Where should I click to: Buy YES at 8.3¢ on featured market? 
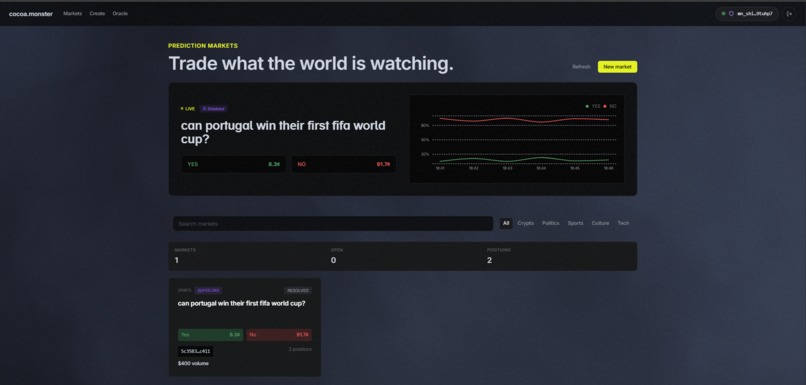(x=233, y=164)
